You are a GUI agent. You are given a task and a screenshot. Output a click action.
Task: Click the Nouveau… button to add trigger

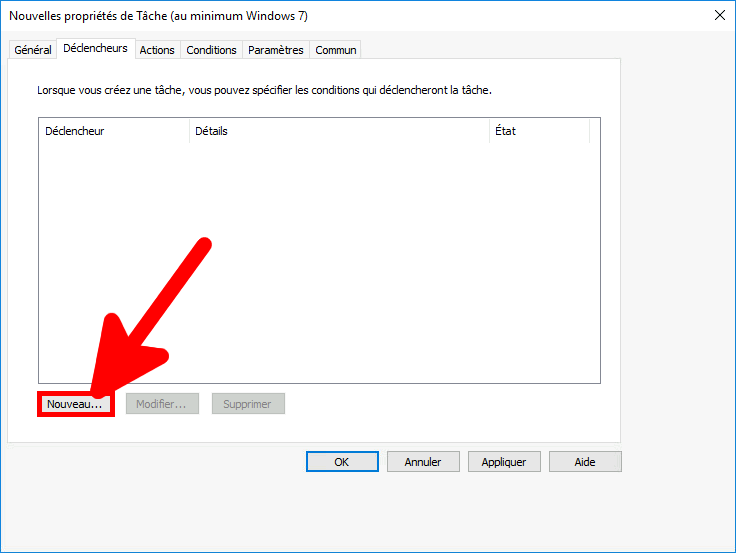(75, 404)
